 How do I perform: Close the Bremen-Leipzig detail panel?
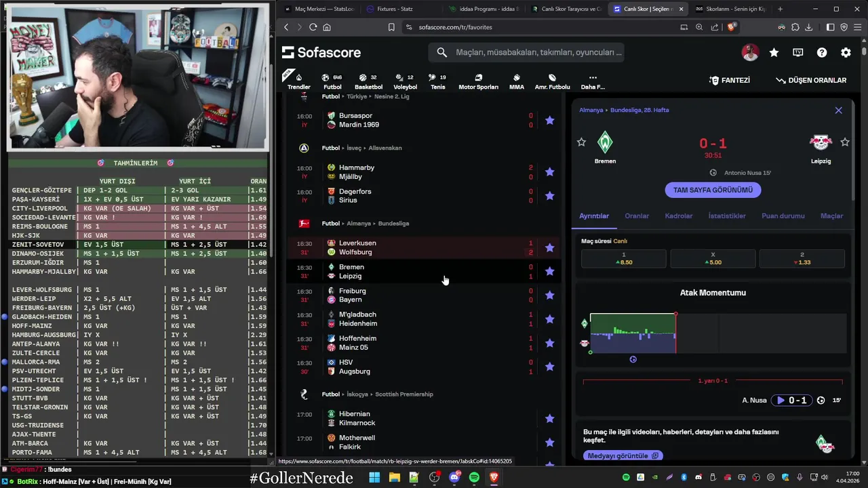pyautogui.click(x=838, y=110)
